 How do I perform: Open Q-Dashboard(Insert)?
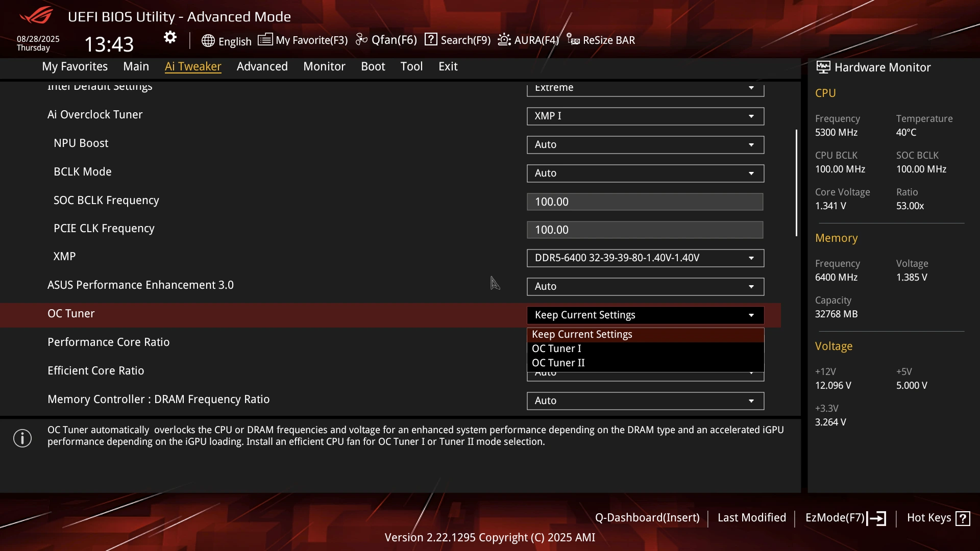tap(647, 517)
